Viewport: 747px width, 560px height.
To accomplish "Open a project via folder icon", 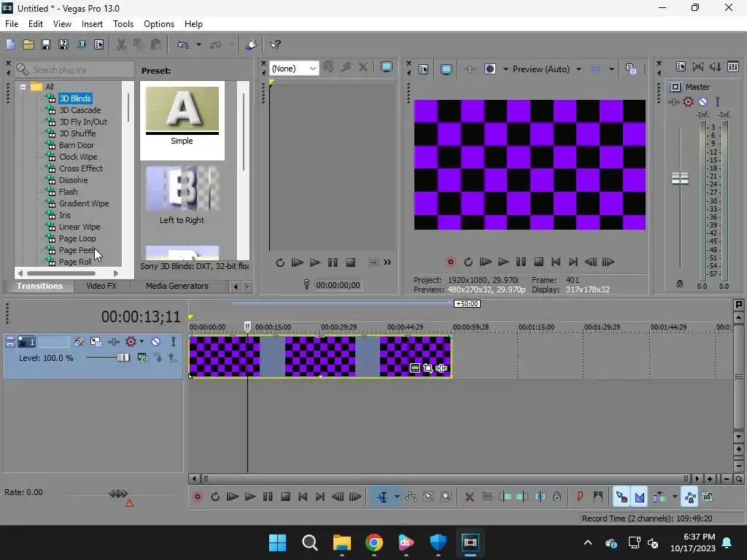I will (28, 44).
